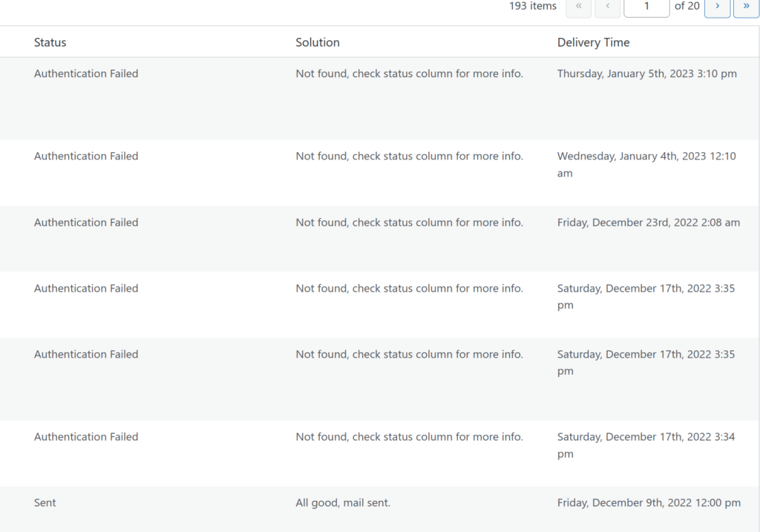This screenshot has height=532, width=760.
Task: Click the Solution column header
Action: 318,42
